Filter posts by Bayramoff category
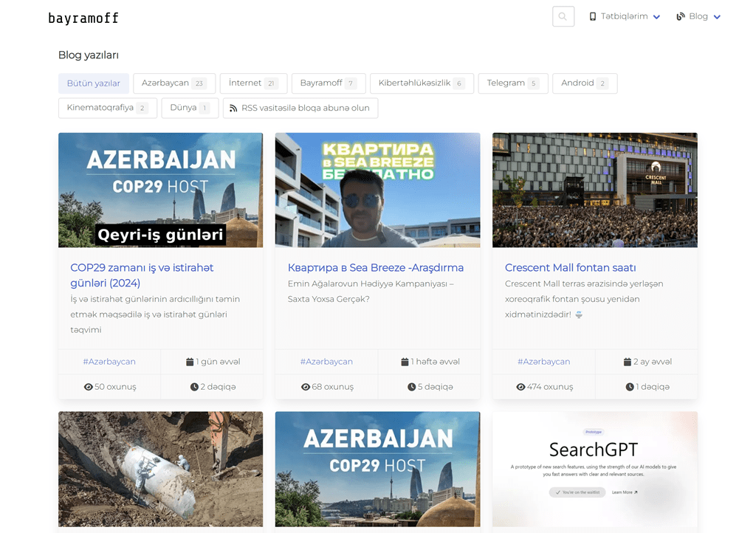The image size is (756, 533). (x=329, y=83)
